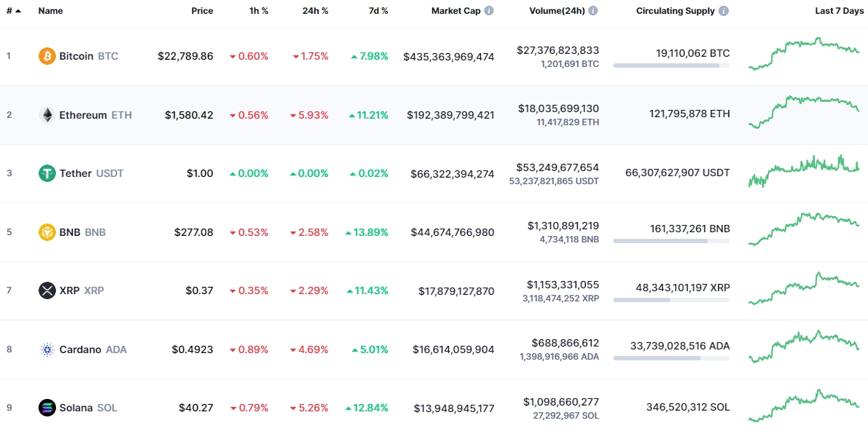Click the Tether logo icon
868x431 pixels.
click(47, 173)
